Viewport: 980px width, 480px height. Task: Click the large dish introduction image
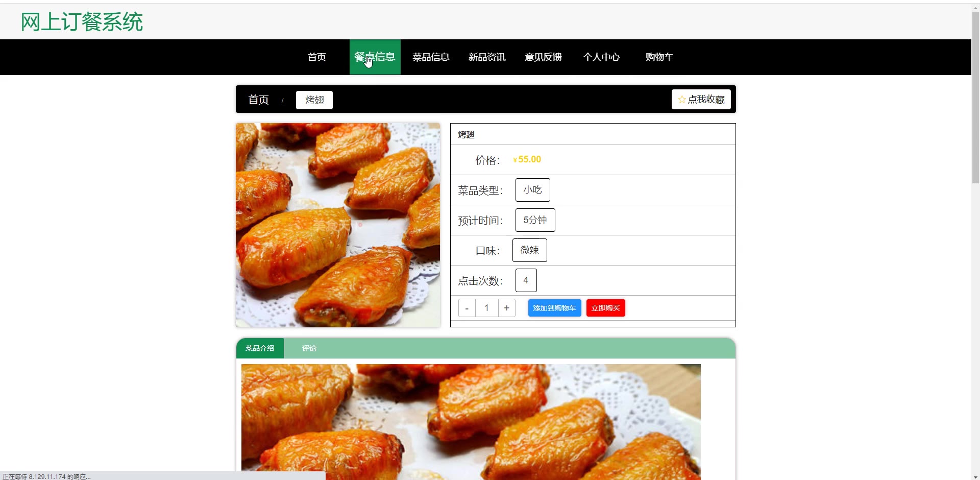tap(471, 422)
